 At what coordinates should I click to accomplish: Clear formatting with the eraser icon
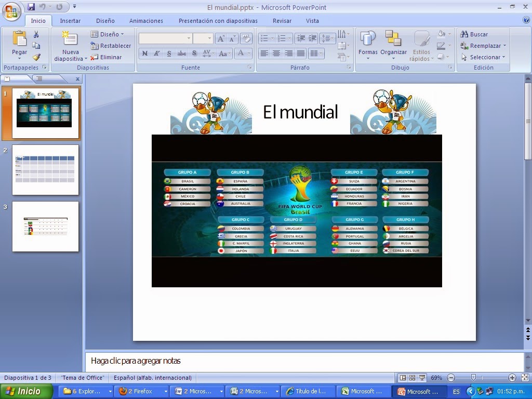tap(246, 38)
